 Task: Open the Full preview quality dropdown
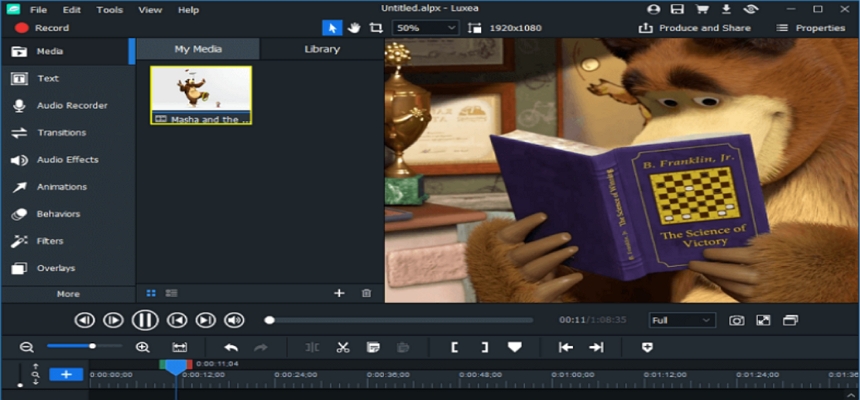tap(681, 320)
